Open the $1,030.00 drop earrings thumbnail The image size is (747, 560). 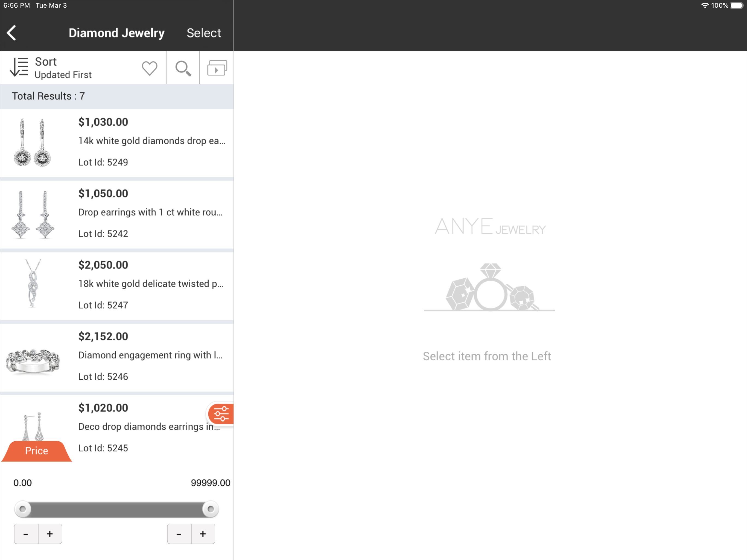click(x=33, y=142)
